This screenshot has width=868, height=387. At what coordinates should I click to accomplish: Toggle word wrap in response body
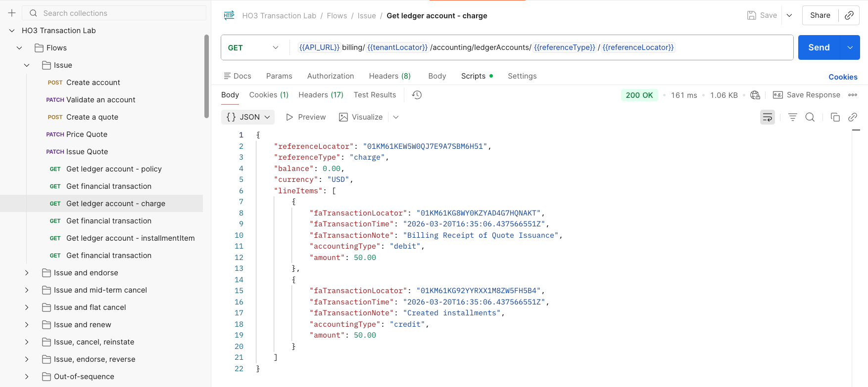(x=768, y=117)
